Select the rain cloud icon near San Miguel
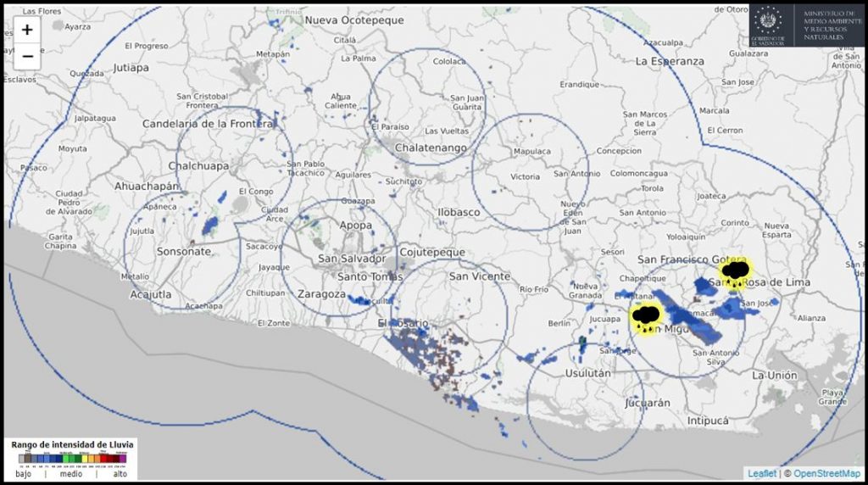Image resolution: width=868 pixels, height=485 pixels. pyautogui.click(x=647, y=319)
